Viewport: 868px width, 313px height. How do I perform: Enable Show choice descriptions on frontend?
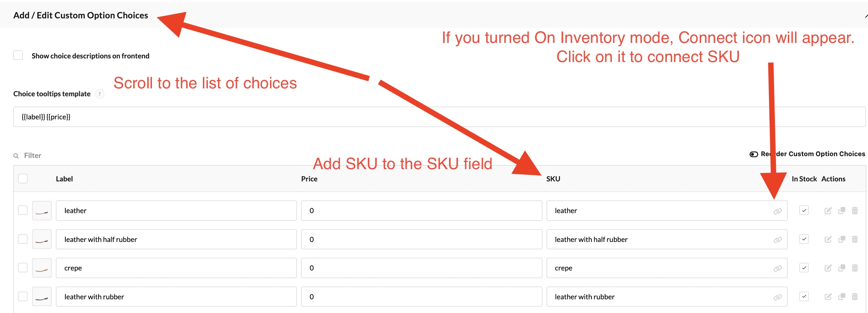pyautogui.click(x=18, y=56)
